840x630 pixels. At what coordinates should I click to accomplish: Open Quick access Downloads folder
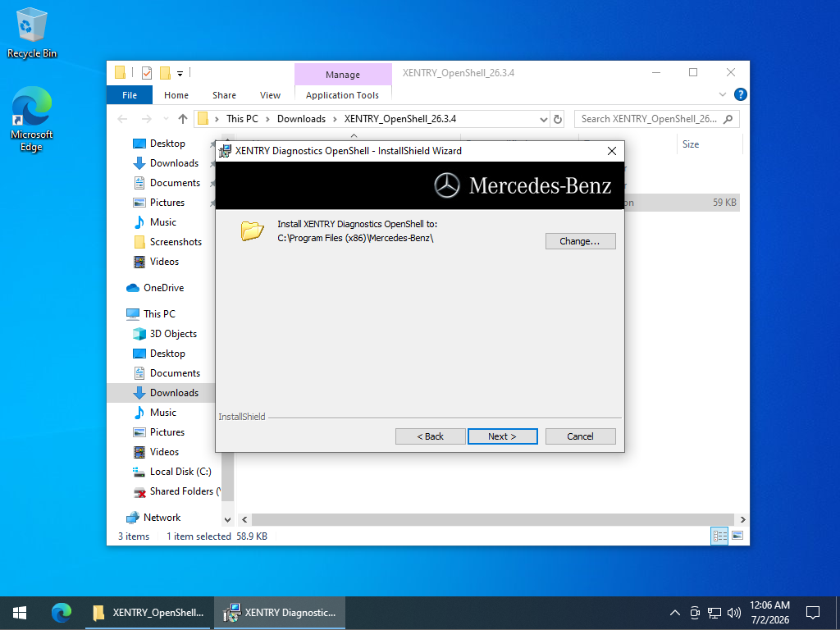(x=174, y=163)
